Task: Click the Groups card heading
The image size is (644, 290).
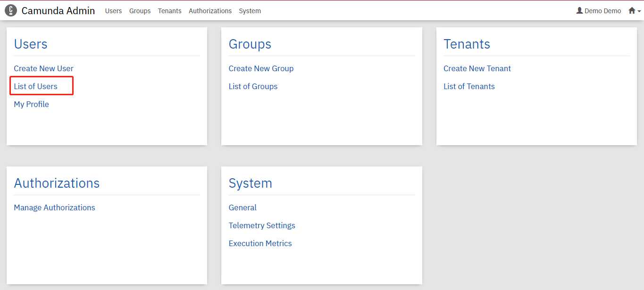Action: [250, 44]
